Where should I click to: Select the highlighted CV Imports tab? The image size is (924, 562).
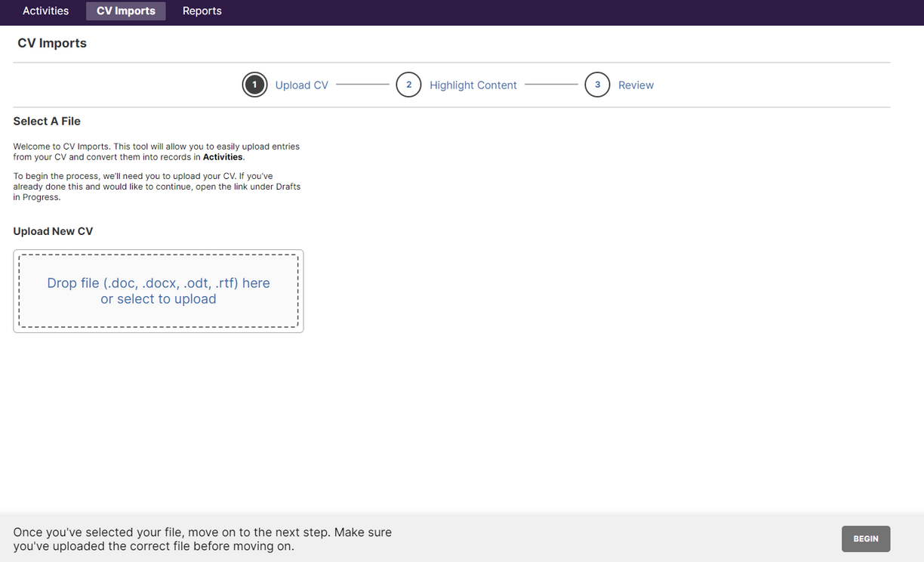125,11
